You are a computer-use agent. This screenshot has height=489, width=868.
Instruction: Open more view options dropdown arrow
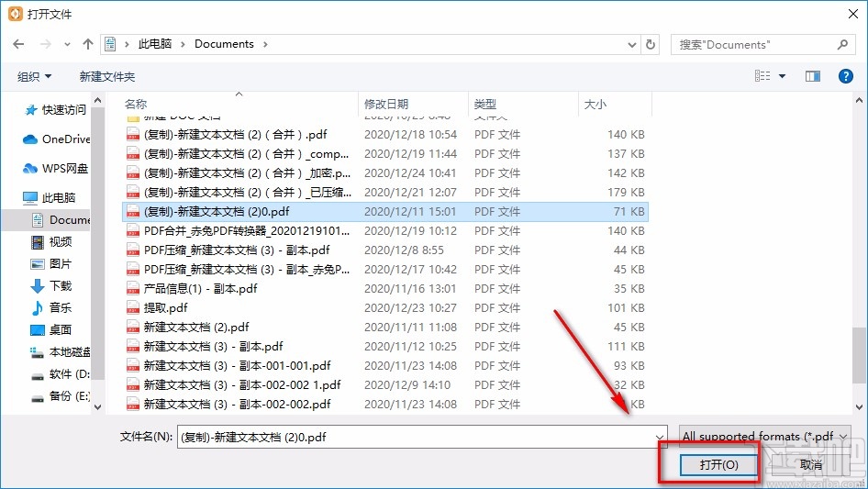click(x=782, y=76)
